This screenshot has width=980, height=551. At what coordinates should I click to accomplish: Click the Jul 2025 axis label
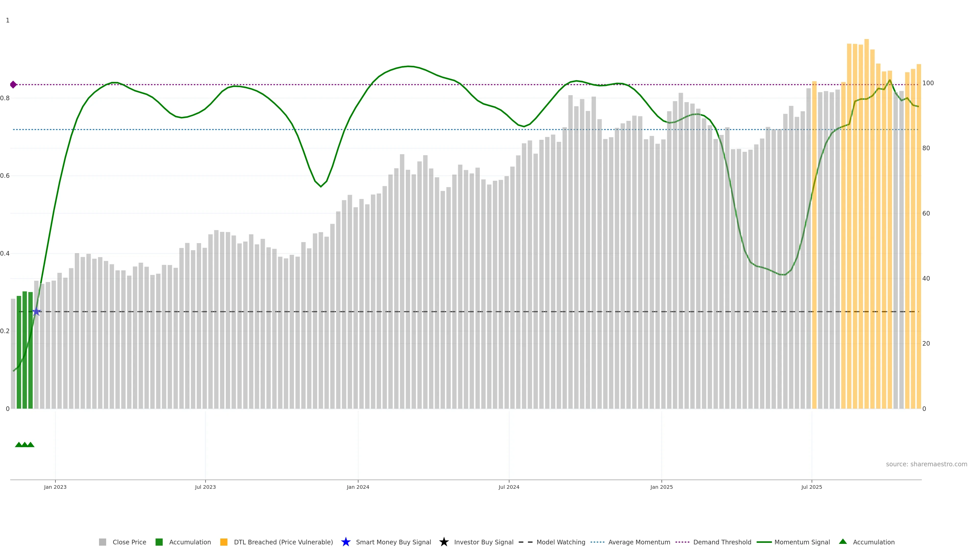click(x=812, y=487)
